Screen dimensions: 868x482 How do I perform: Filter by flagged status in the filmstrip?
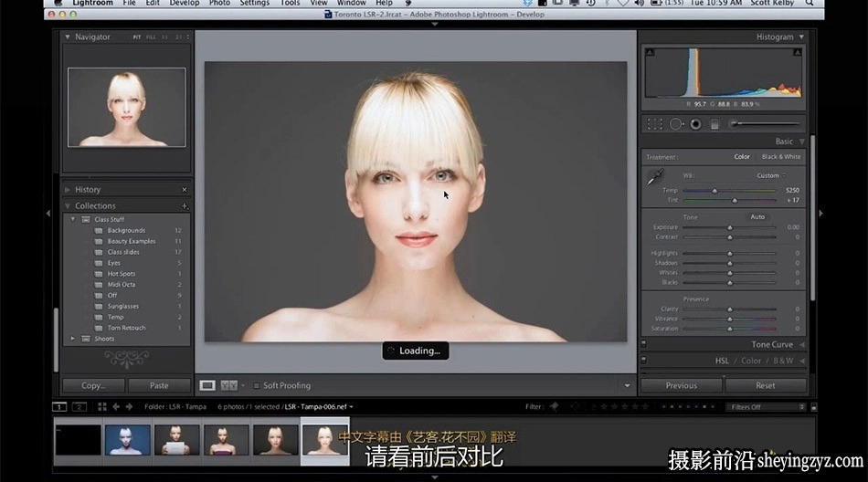(554, 407)
